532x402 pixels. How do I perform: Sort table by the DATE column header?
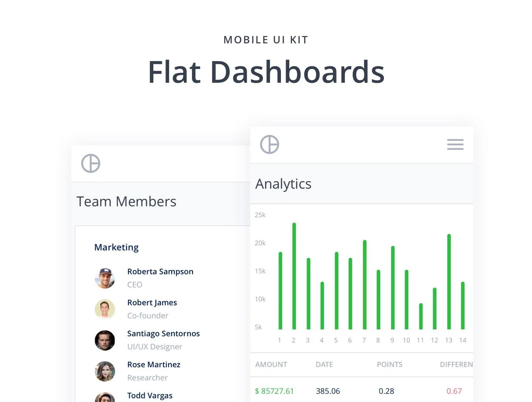click(324, 365)
